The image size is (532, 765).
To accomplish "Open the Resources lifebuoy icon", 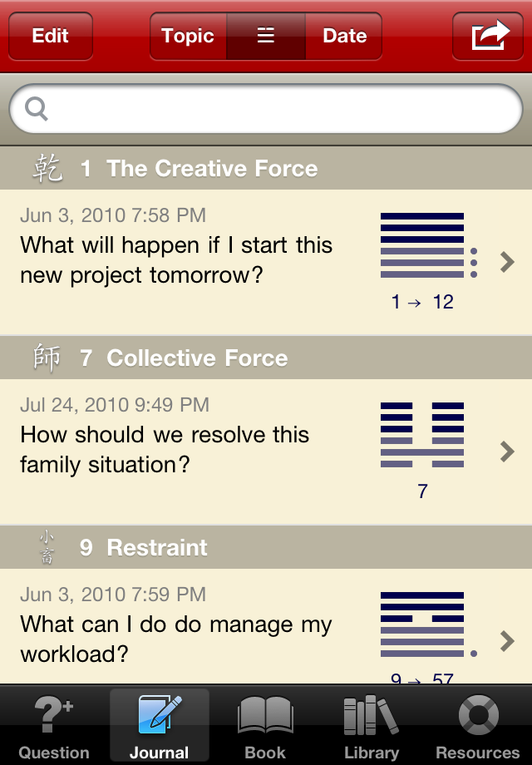I will point(478,715).
